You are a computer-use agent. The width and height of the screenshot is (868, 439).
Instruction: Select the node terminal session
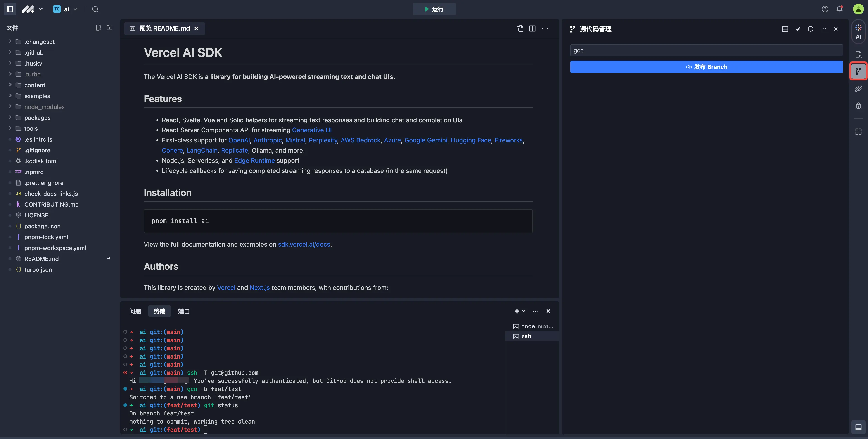533,326
